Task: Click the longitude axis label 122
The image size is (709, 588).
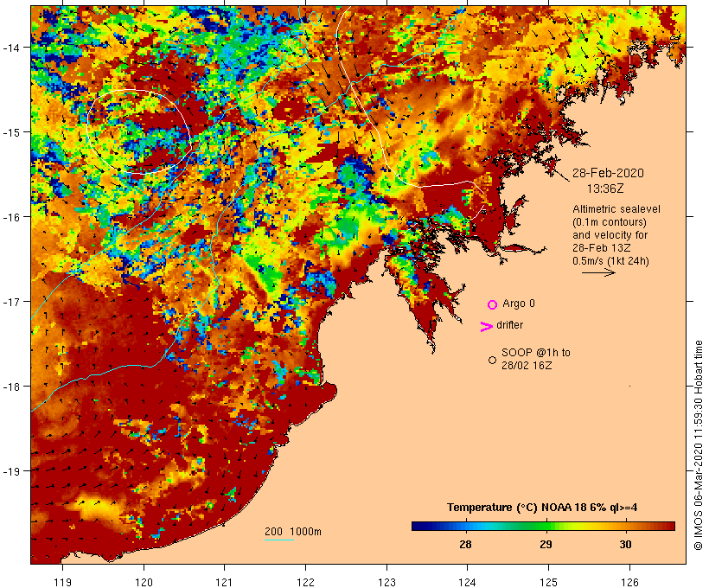Action: tap(306, 582)
